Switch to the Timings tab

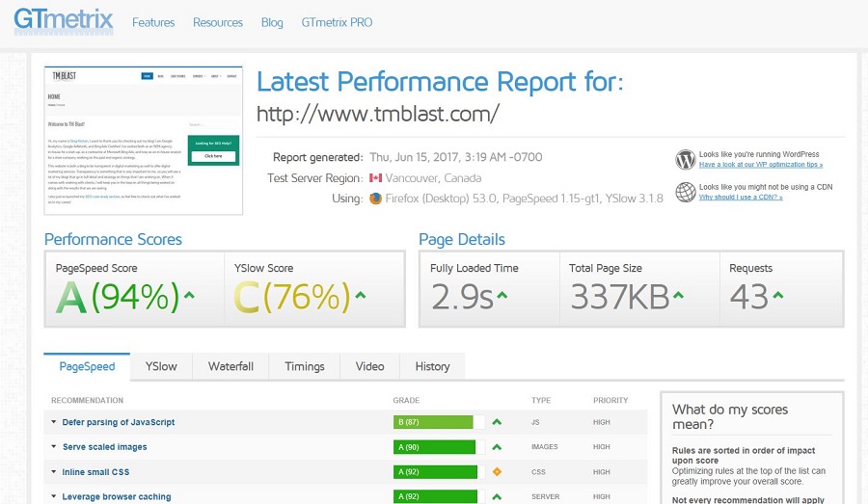[x=305, y=366]
